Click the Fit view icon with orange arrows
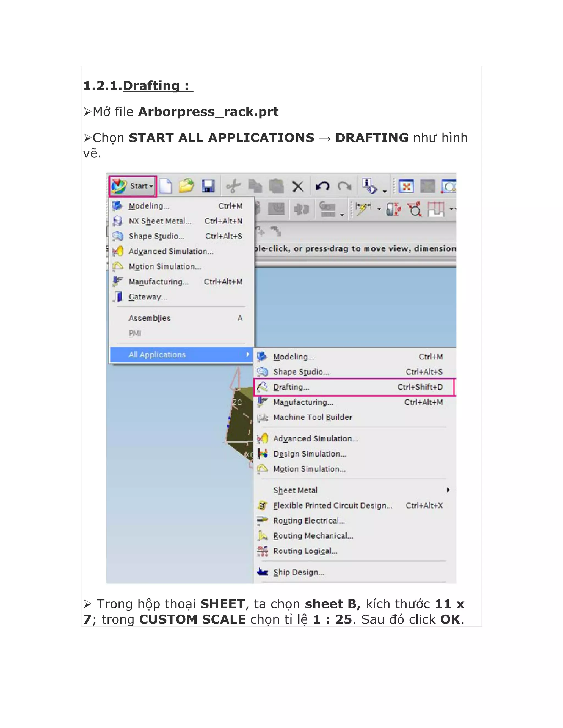563x728 pixels. pyautogui.click(x=406, y=186)
